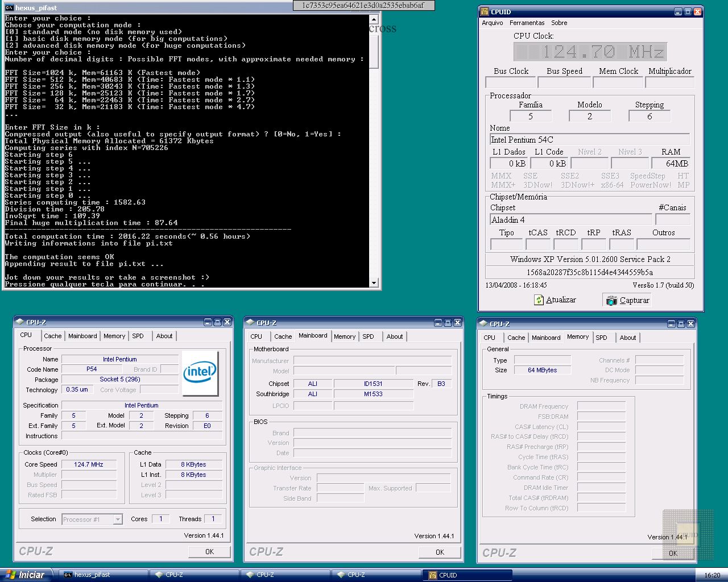The width and height of the screenshot is (728, 582).
Task: Select Cache tab in right CPU-Z window
Action: [x=516, y=338]
